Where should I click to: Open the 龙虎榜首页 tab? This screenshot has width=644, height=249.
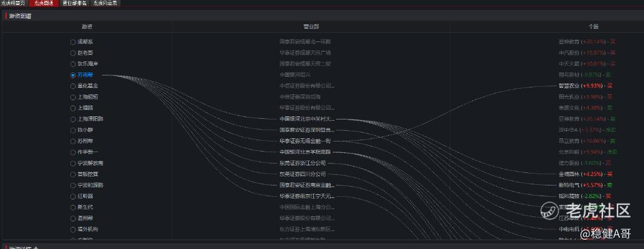pos(14,3)
